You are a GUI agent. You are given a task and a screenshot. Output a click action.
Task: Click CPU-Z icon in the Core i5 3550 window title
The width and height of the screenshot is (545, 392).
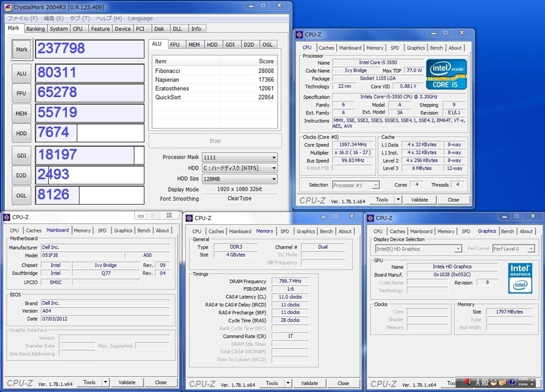[x=299, y=35]
